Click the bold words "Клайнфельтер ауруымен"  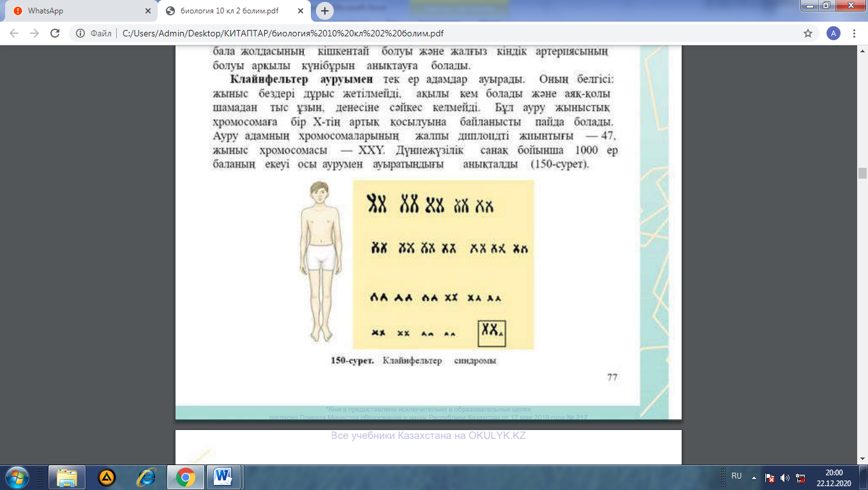click(x=302, y=80)
